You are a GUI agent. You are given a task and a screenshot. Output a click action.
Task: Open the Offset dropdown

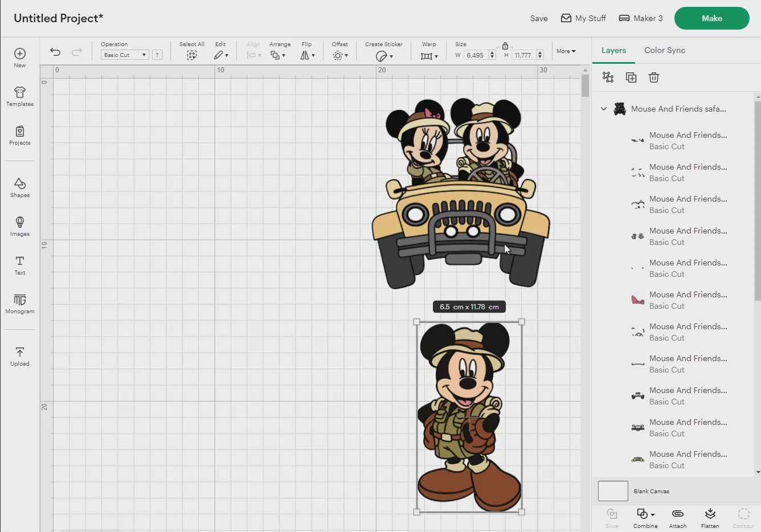(x=341, y=55)
